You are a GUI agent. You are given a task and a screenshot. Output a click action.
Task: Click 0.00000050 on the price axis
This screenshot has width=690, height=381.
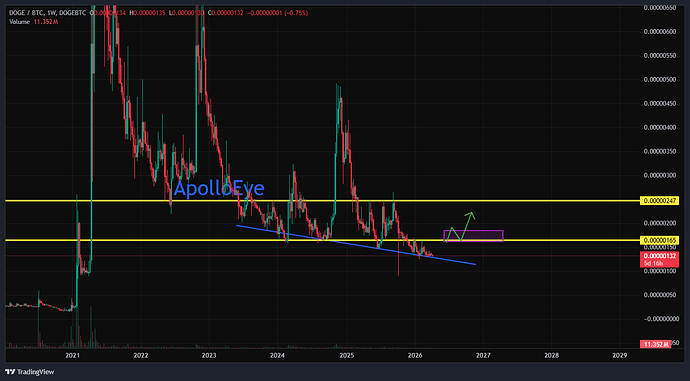[x=660, y=295]
